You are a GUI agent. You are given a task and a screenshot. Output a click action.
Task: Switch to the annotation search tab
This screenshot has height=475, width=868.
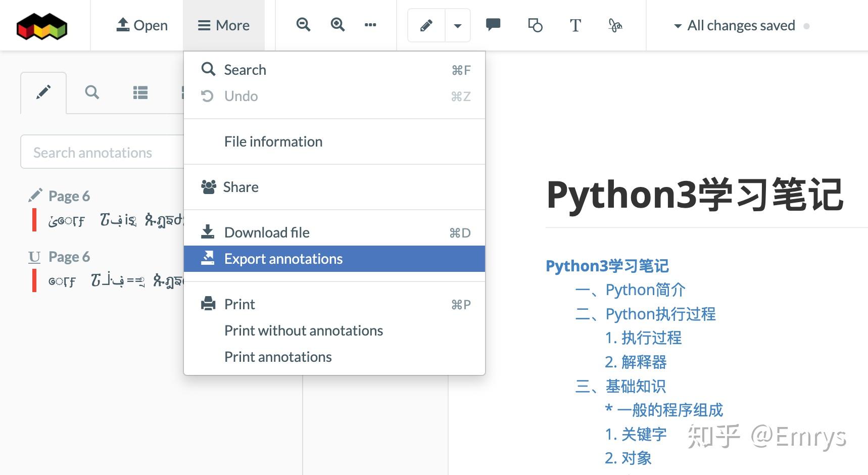click(92, 92)
